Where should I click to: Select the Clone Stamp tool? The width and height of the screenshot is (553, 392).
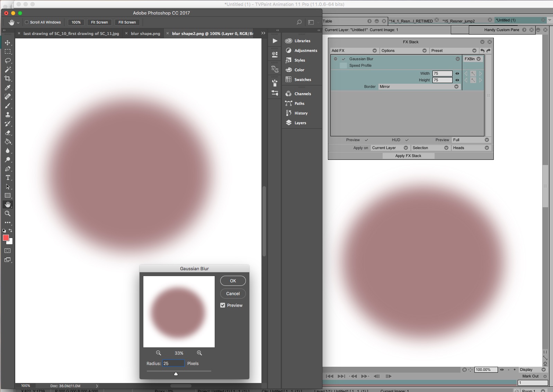pyautogui.click(x=8, y=115)
